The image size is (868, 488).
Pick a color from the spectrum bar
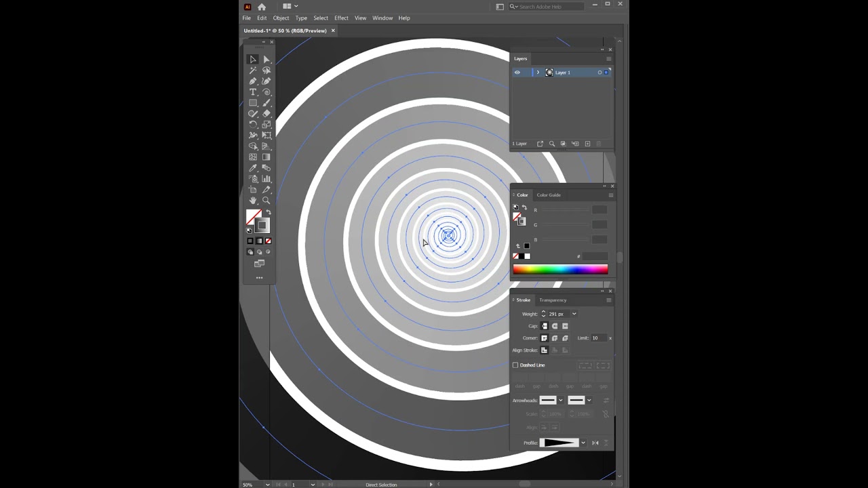[560, 269]
